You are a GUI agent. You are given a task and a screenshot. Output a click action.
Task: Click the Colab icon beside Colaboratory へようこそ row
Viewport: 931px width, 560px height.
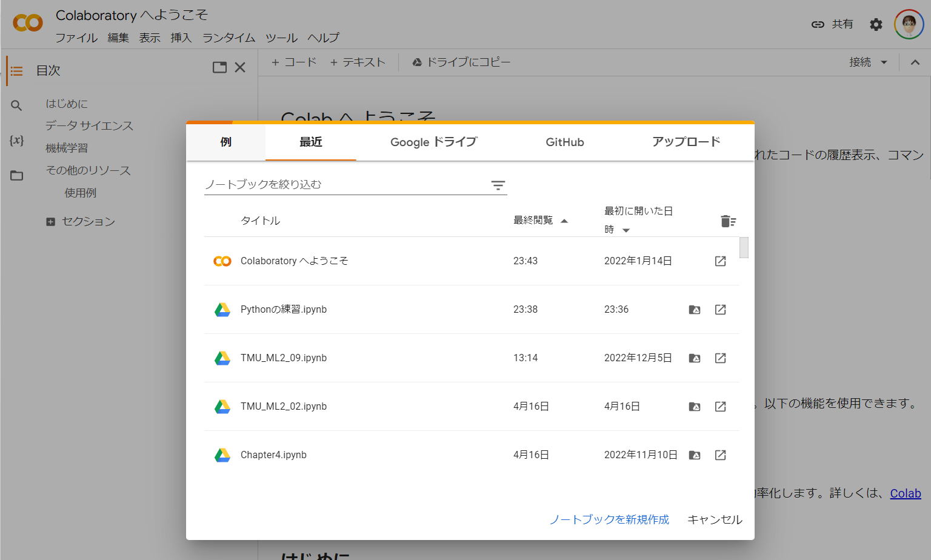tap(222, 261)
